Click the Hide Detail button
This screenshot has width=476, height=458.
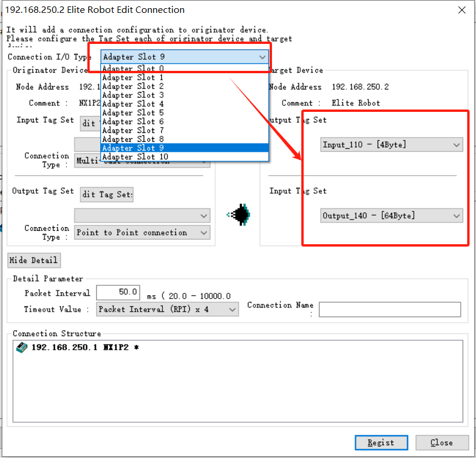click(x=33, y=260)
